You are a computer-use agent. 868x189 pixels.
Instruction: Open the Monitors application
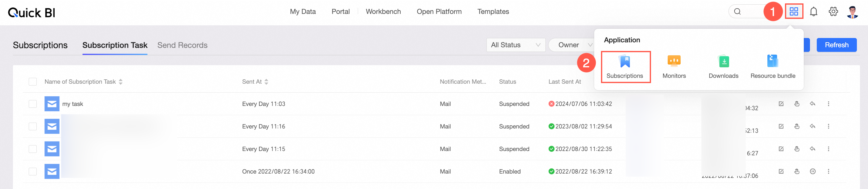click(x=674, y=67)
